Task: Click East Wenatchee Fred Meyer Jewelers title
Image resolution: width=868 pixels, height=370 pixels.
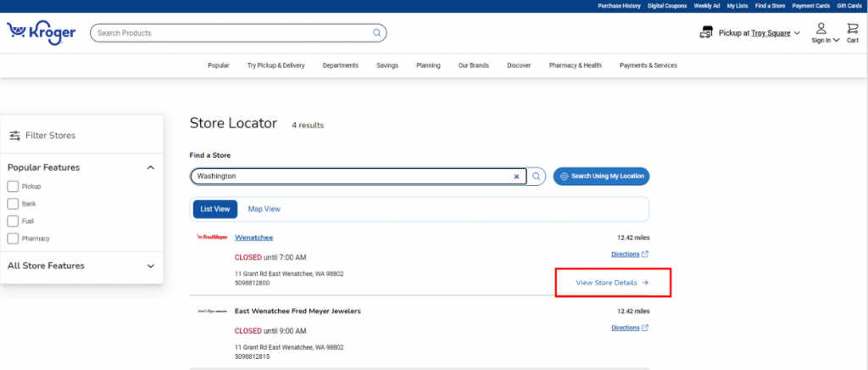Action: (x=298, y=311)
